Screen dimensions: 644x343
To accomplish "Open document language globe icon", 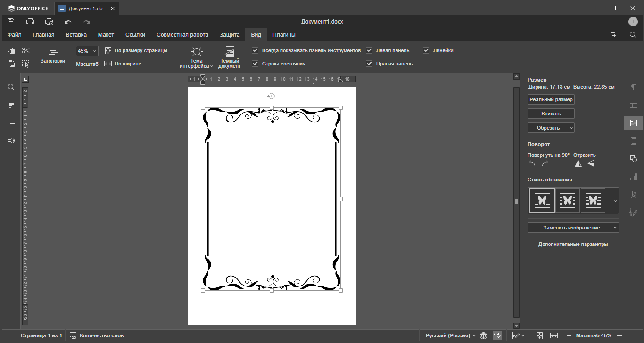I will [483, 335].
